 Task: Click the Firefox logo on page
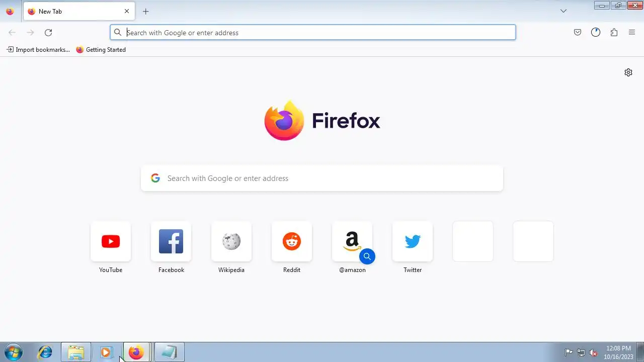coord(322,121)
